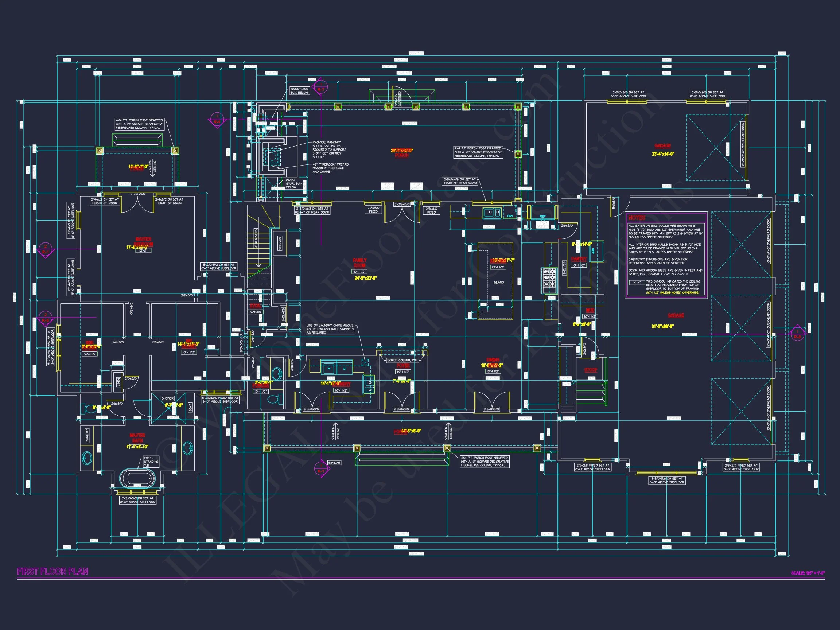Select the PANTRY room label
The height and width of the screenshot is (630, 840).
(x=579, y=259)
